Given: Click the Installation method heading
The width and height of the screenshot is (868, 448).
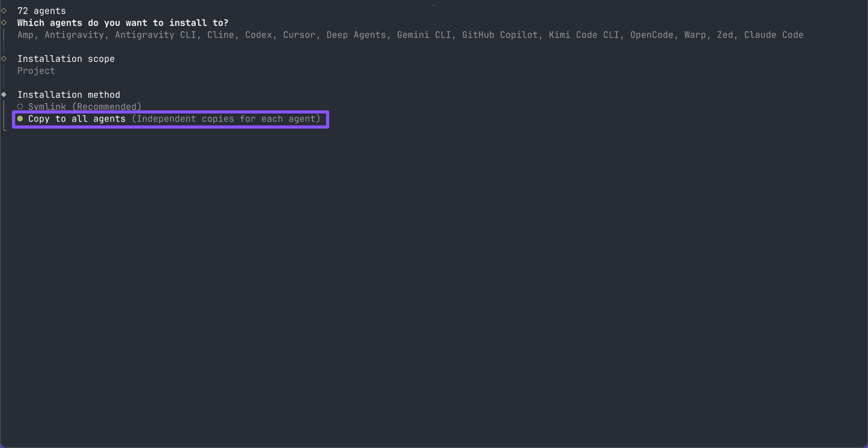Looking at the screenshot, I should [69, 95].
